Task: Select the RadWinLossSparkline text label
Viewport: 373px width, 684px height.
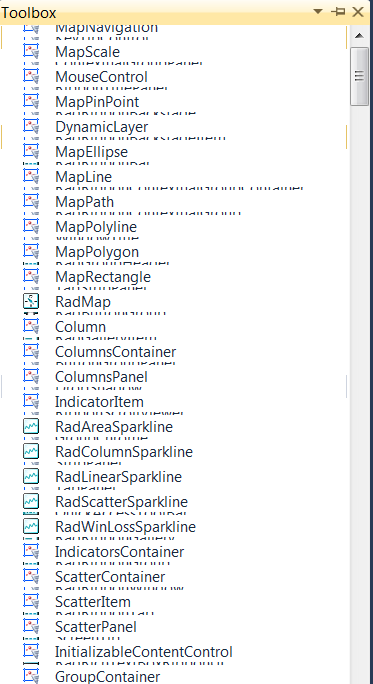Action: point(125,527)
